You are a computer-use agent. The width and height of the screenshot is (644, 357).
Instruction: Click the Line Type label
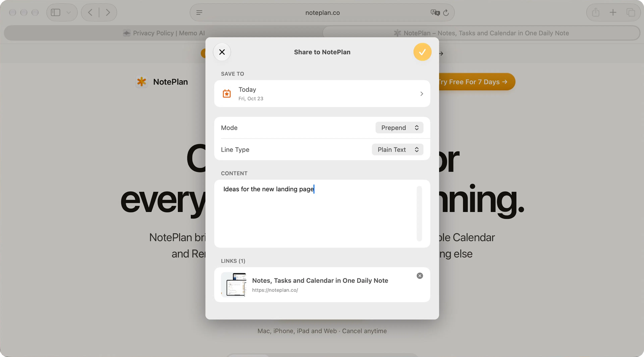(235, 150)
